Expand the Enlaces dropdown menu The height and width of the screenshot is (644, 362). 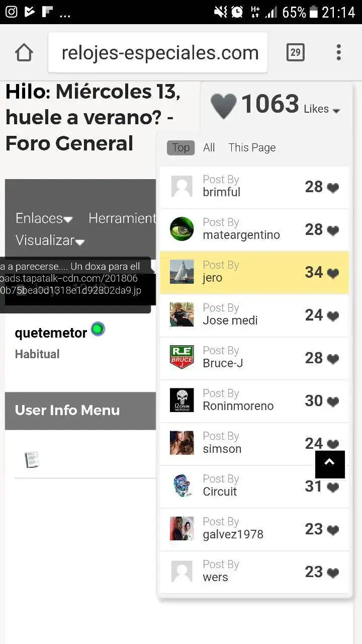pyautogui.click(x=44, y=218)
